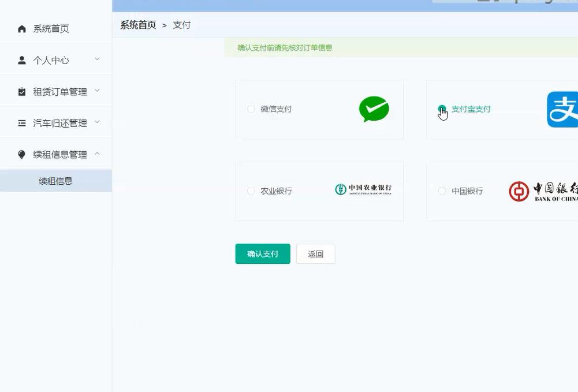578x392 pixels.
Task: Select the 续租信息 submenu item
Action: pos(55,181)
